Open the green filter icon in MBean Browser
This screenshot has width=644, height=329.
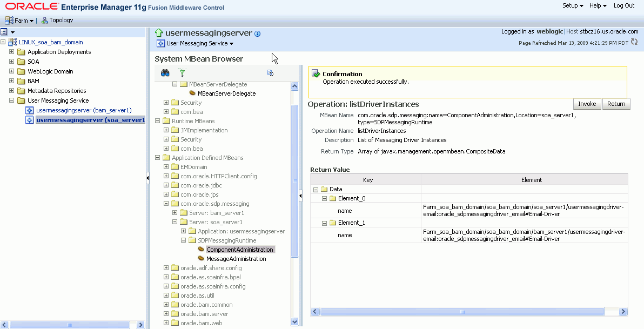tap(183, 73)
